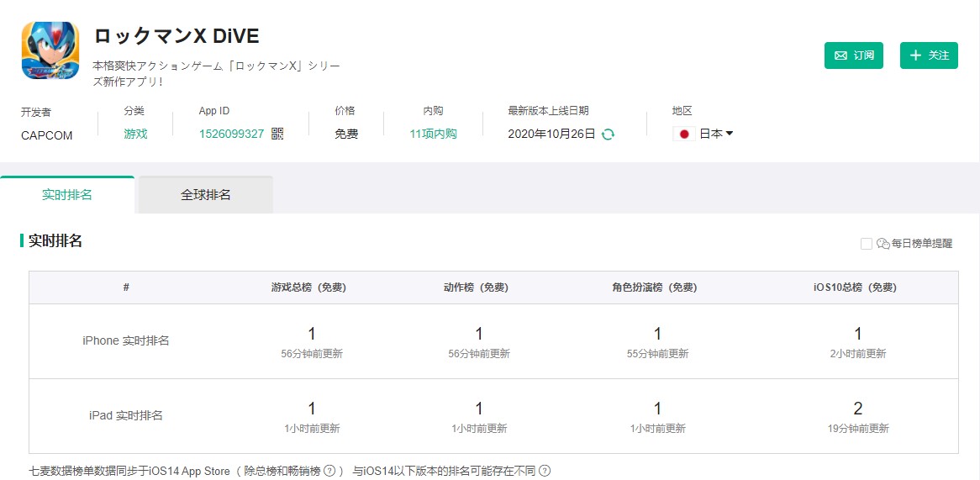The image size is (980, 480).
Task: Click the plus icon in 关注 button
Action: [x=915, y=55]
